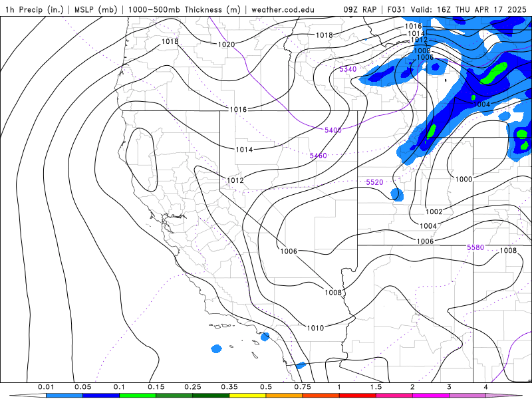
Task: Click the red 1 inch legend swatch
Action: [x=358, y=396]
